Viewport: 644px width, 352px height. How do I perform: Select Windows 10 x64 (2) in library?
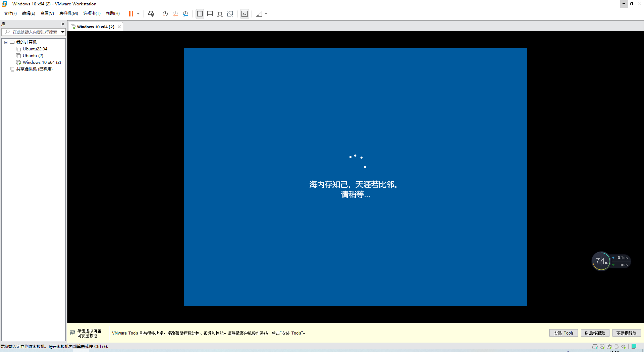[x=42, y=62]
